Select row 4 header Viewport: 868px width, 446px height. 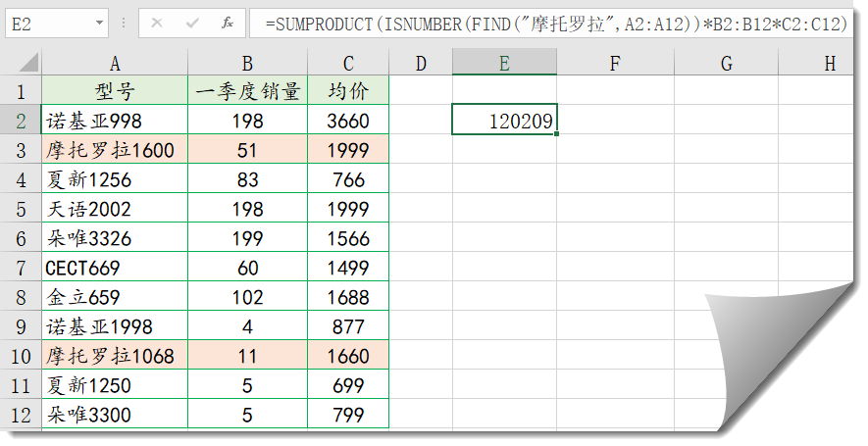(21, 178)
